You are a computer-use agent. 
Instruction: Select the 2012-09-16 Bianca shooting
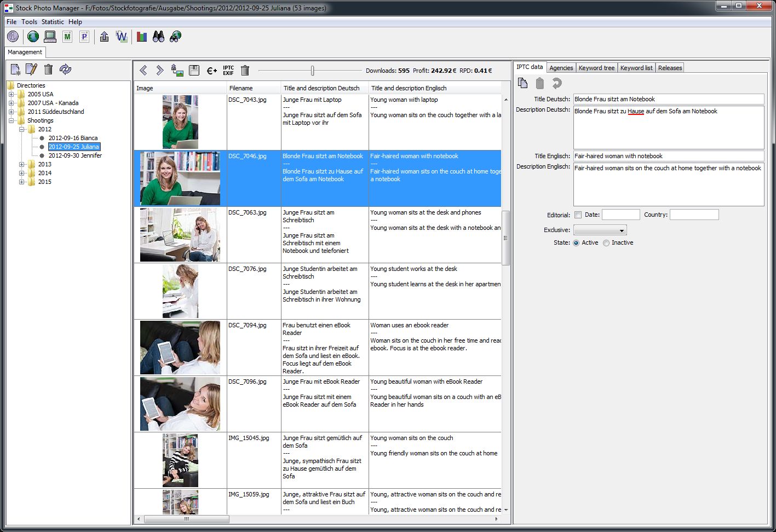pyautogui.click(x=73, y=138)
